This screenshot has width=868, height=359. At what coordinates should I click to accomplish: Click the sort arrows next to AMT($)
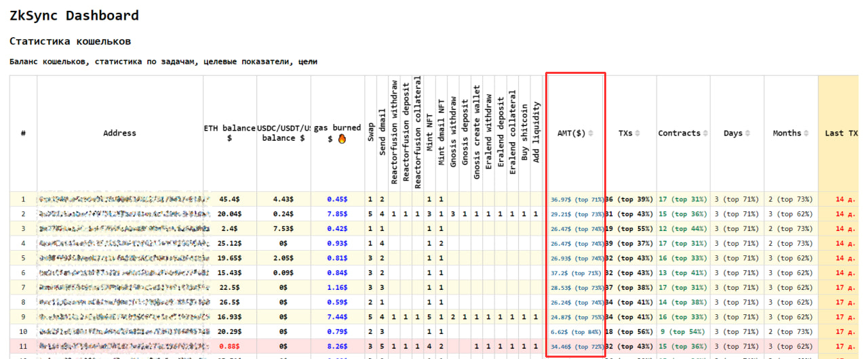click(591, 133)
